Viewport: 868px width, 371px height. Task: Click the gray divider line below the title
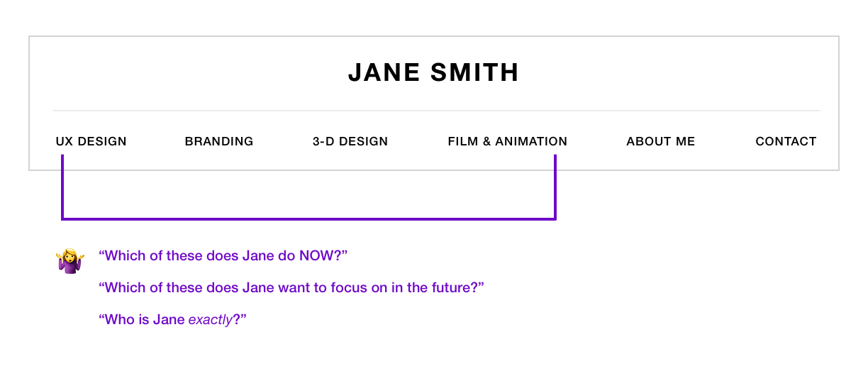[436, 111]
